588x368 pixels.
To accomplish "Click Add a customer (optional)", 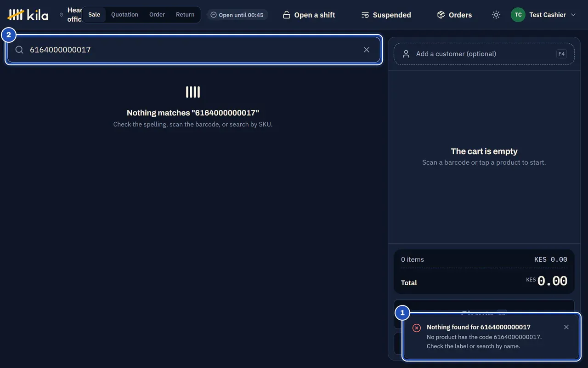I will click(484, 54).
